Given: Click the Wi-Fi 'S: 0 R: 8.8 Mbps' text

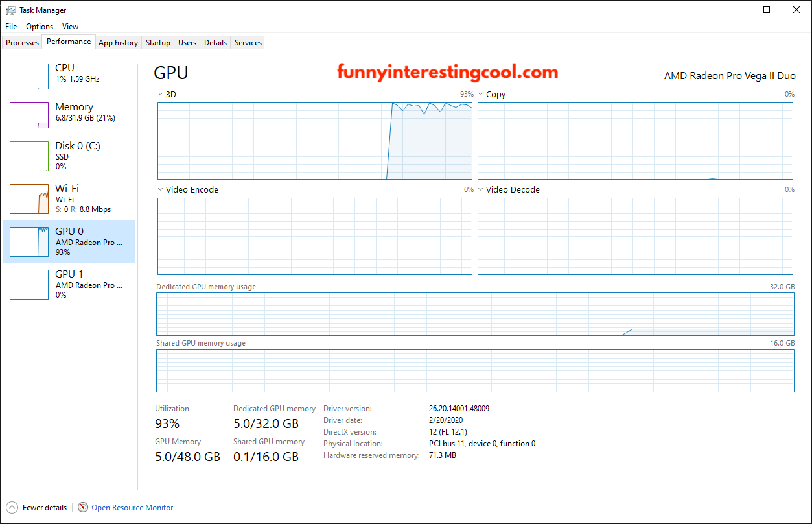Looking at the screenshot, I should [x=83, y=209].
